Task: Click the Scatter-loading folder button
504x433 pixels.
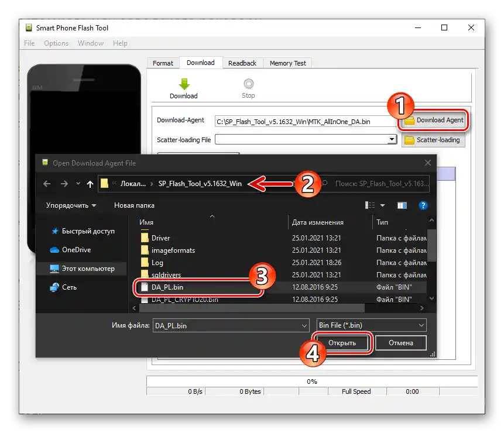Action: [433, 140]
